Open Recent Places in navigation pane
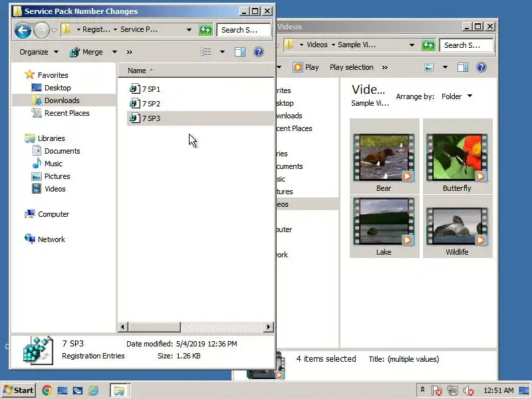This screenshot has width=532, height=399. tap(60, 113)
